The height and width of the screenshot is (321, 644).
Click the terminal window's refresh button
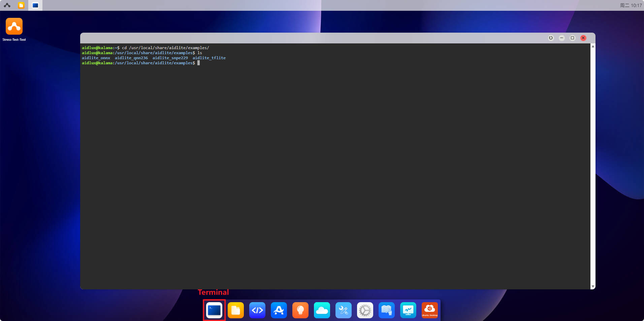tap(551, 38)
